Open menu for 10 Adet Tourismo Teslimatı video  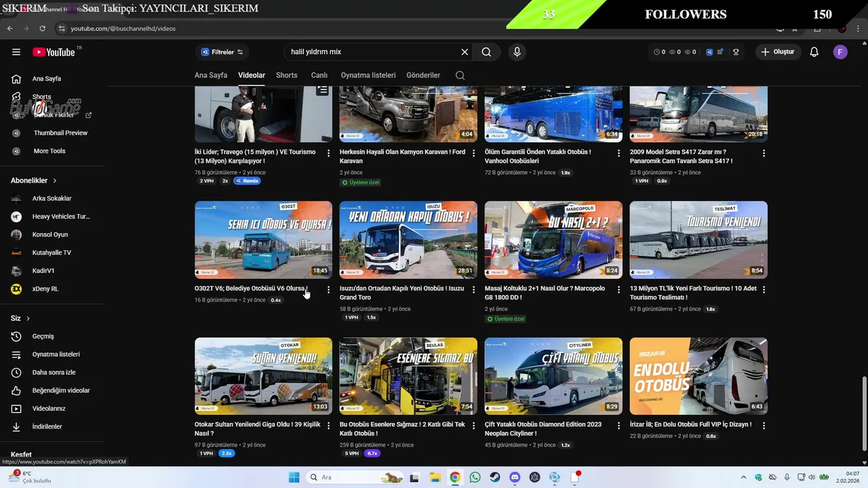764,289
